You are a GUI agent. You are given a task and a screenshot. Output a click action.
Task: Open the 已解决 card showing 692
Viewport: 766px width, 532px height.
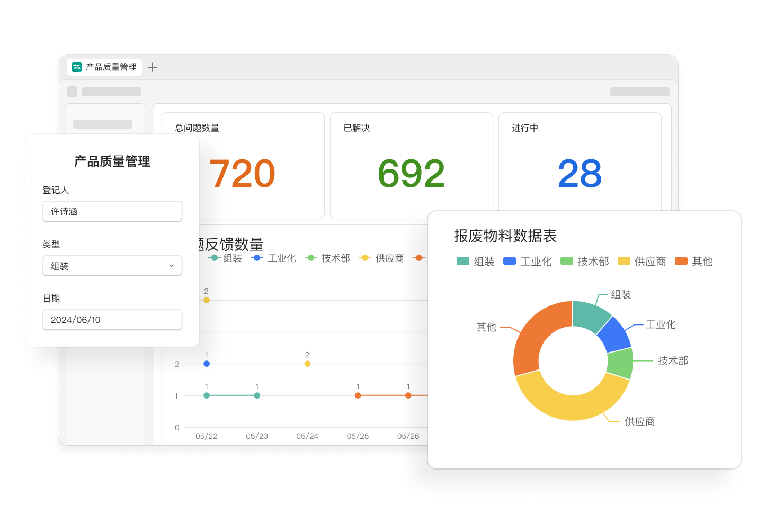pyautogui.click(x=411, y=165)
